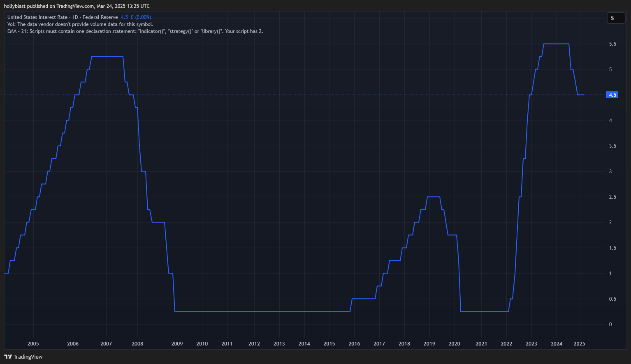Click the 2022 label on time axis
Screen dimensions: 631x364
506,344
